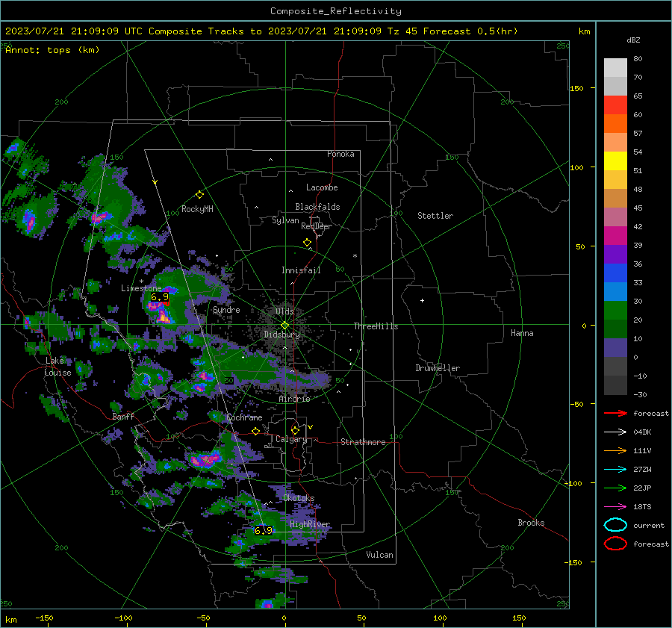Viewport: 672px width, 628px height.
Task: Click the HighRiver city label
Action: 309,524
